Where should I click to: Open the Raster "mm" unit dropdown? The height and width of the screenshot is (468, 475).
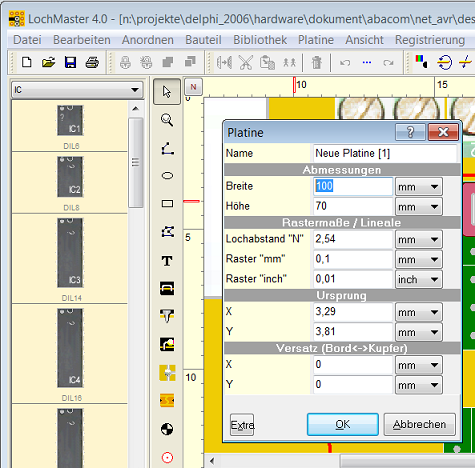coord(419,259)
